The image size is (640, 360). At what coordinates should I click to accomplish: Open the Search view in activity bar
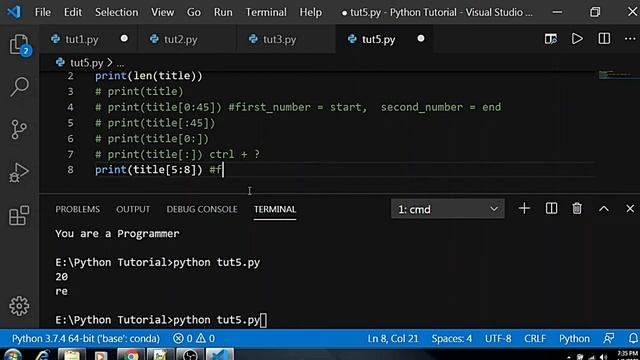[19, 87]
